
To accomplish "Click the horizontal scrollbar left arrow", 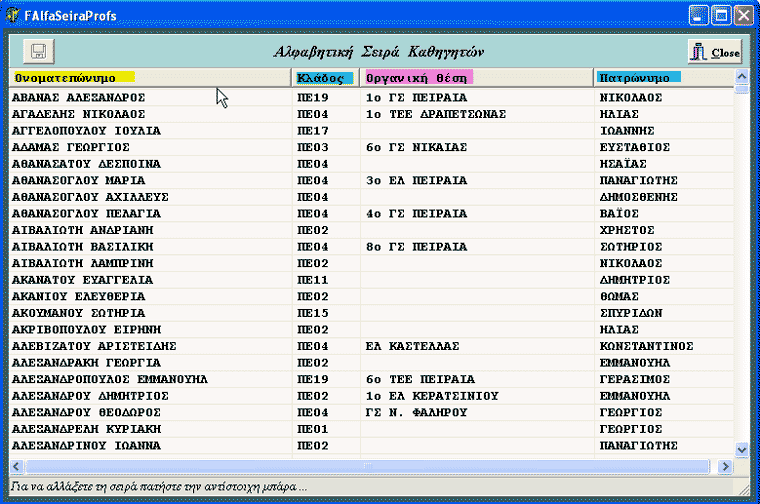I will (15, 466).
